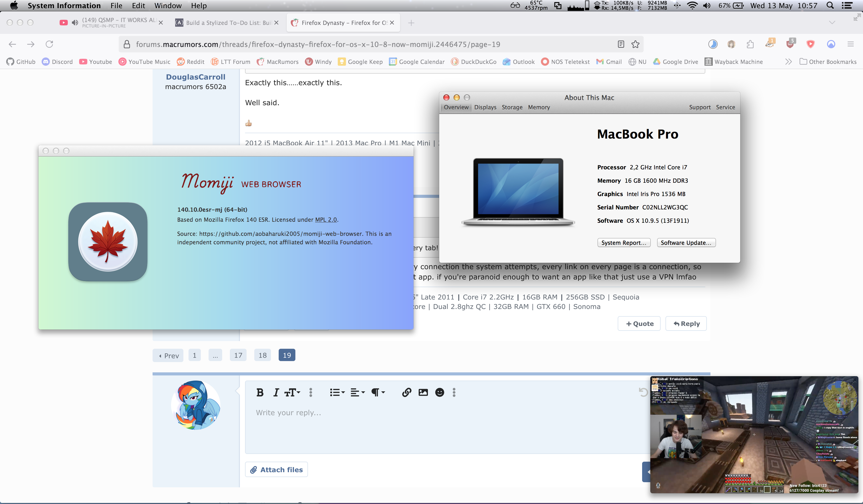Toggle italic formatting in reply editor
Viewport: 863px width, 504px height.
276,392
